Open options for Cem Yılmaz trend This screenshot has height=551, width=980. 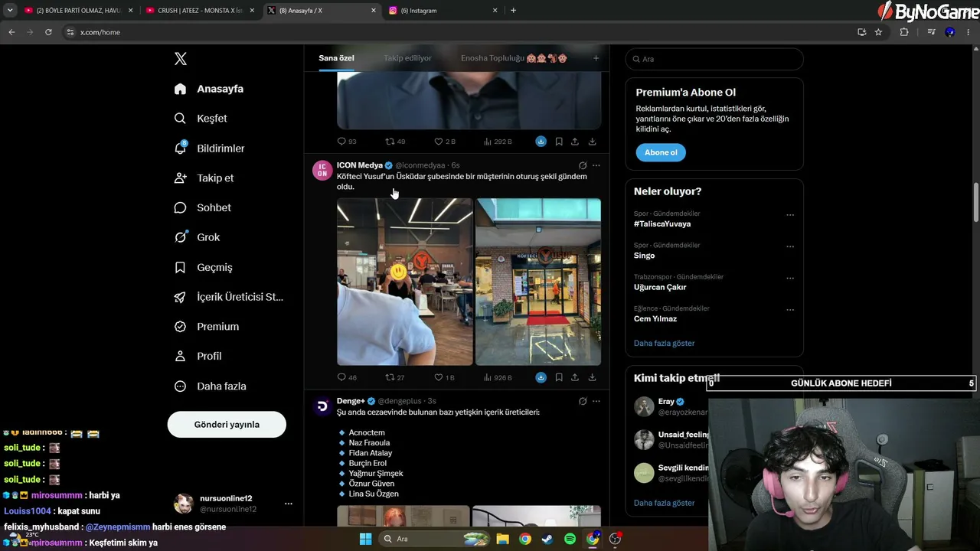point(790,310)
